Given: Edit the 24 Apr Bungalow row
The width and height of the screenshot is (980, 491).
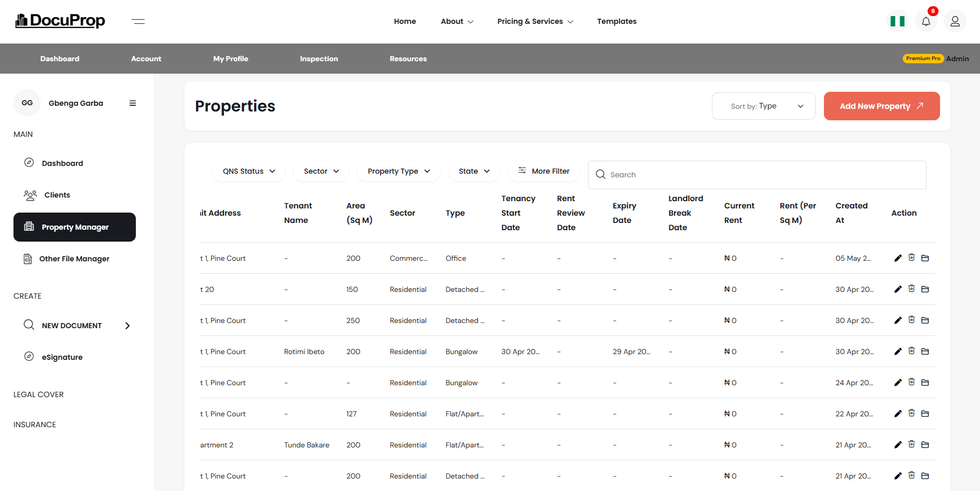Looking at the screenshot, I should point(898,383).
